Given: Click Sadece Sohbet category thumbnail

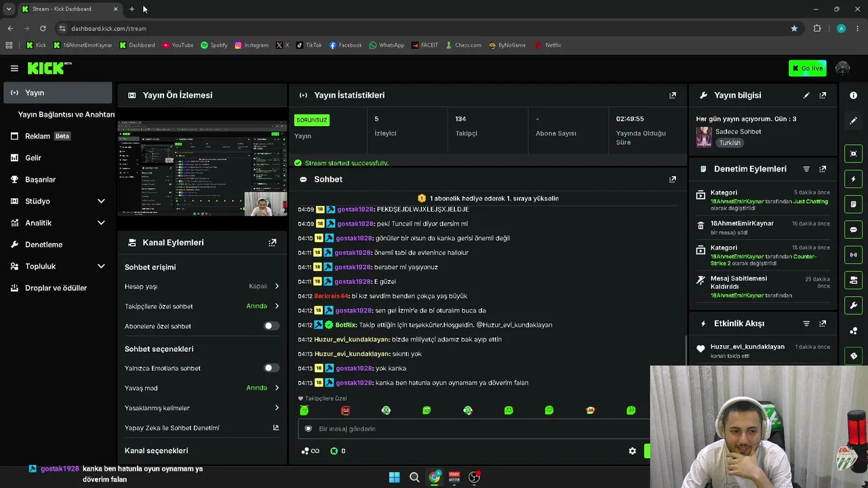Looking at the screenshot, I should pyautogui.click(x=704, y=137).
